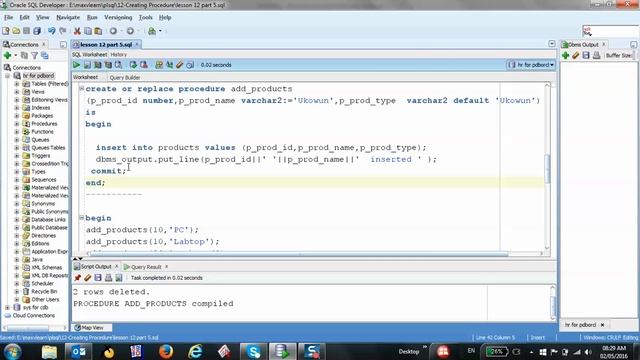Print Script Output with printer icon
The image size is (640, 360).
click(x=108, y=278)
